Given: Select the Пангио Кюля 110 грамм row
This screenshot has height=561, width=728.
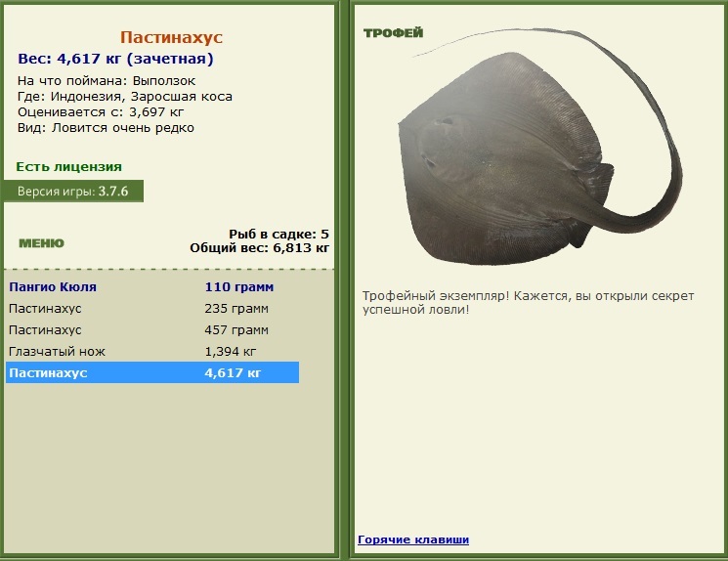Looking at the screenshot, I should [x=152, y=286].
